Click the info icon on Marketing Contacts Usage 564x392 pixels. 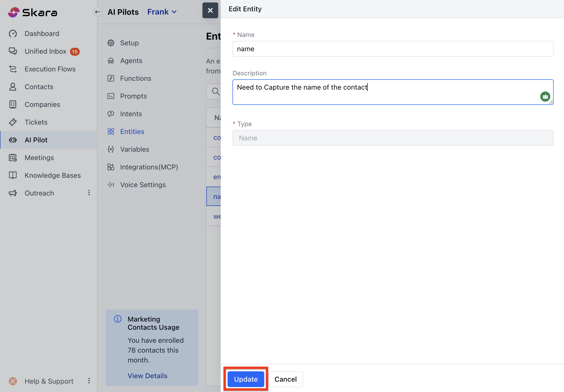point(118,319)
